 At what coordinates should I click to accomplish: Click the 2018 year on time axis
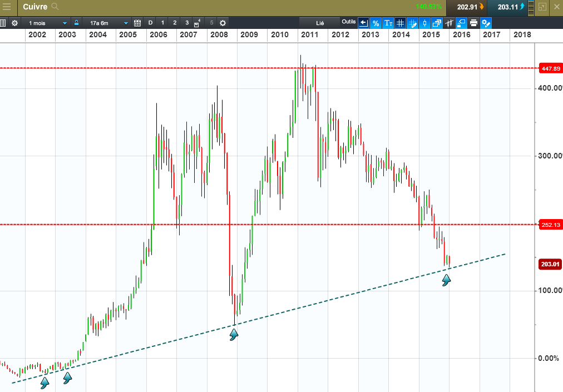click(x=522, y=34)
